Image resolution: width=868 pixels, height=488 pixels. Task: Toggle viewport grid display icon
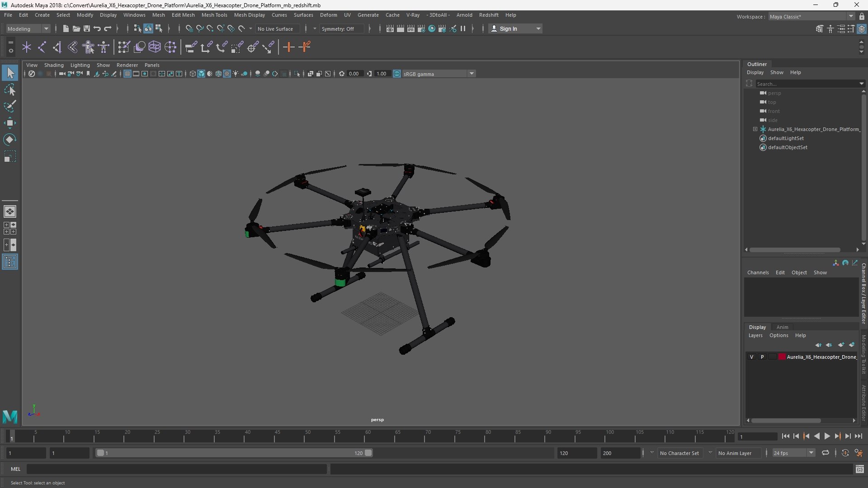(127, 74)
